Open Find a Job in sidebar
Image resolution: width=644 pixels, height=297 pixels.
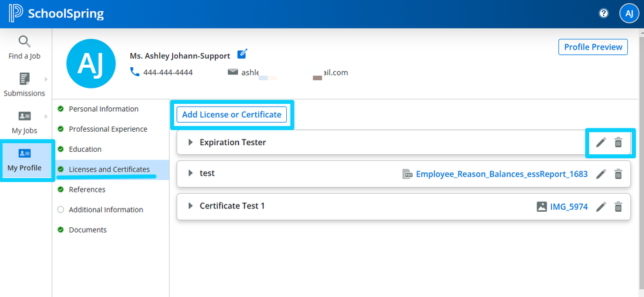24,48
